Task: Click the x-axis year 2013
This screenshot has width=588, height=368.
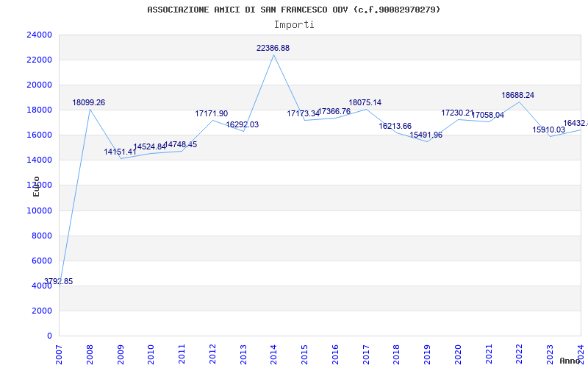Action: tap(243, 355)
